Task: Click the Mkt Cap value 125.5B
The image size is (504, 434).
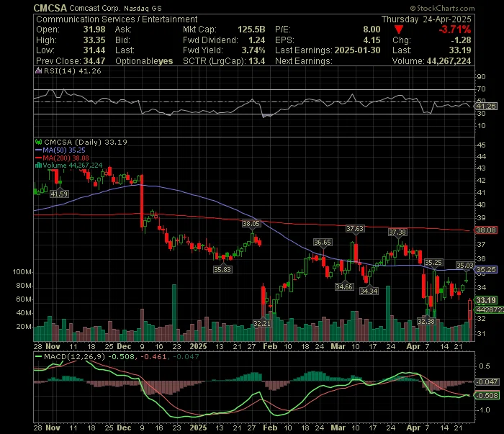Action: [251, 30]
